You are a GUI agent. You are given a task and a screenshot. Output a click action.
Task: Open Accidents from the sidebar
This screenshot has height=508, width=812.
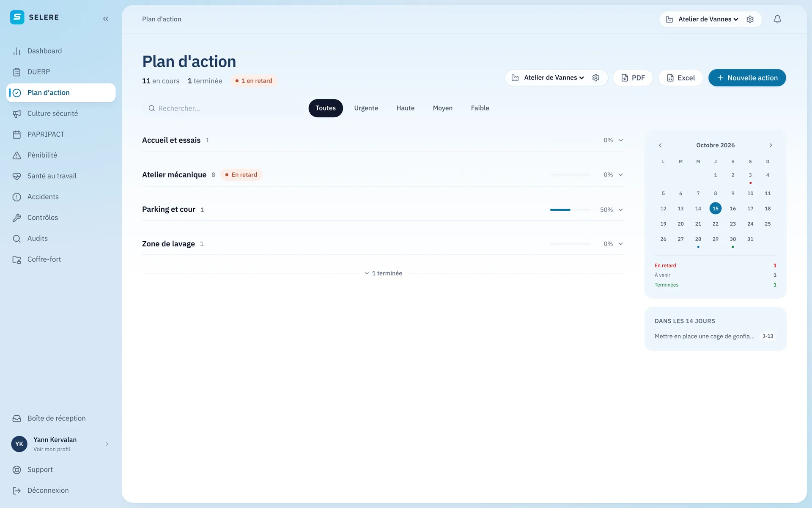(61, 197)
